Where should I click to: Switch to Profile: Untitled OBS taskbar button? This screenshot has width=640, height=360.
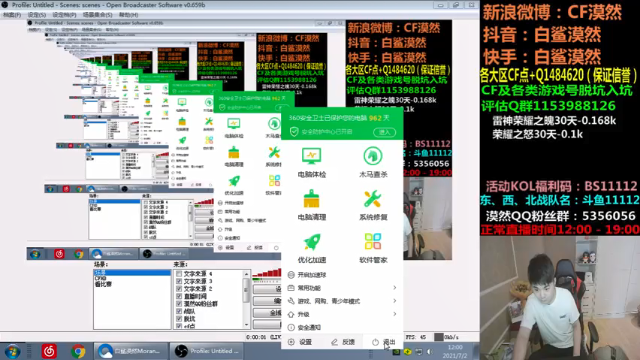206,351
